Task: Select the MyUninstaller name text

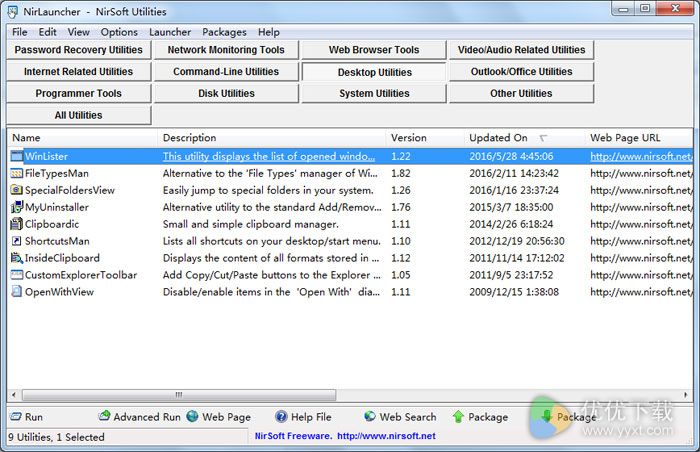Action: (x=57, y=207)
